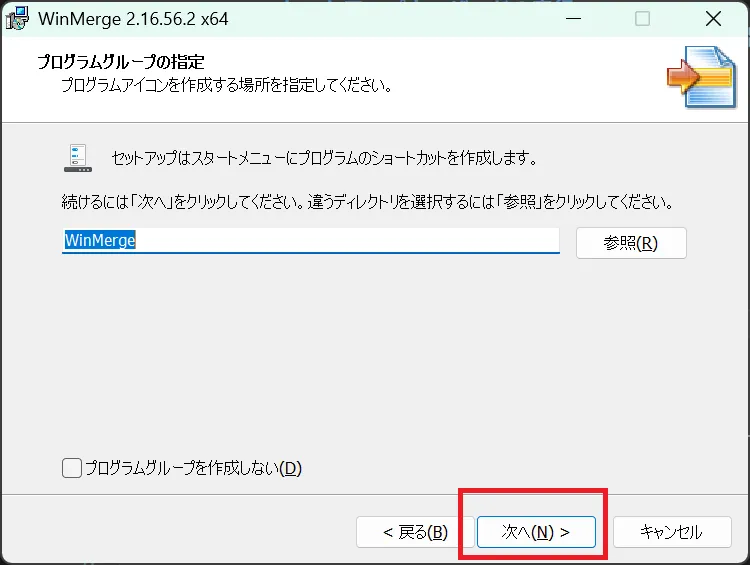The height and width of the screenshot is (565, 750).
Task: Click the Start Menu folder icon
Action: click(78, 158)
